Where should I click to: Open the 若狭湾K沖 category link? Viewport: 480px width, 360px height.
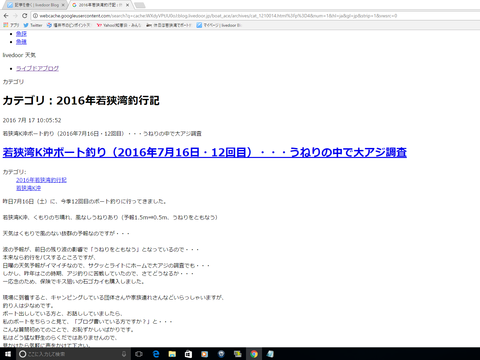[x=28, y=188]
